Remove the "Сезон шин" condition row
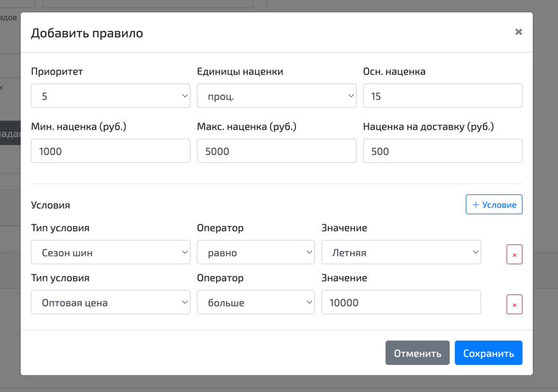The height and width of the screenshot is (392, 558). [x=514, y=254]
